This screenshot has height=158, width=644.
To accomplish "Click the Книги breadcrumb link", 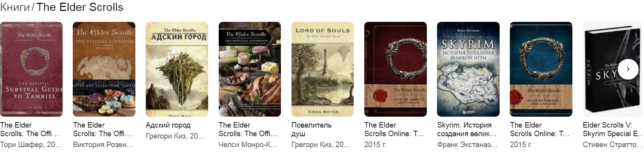I will pyautogui.click(x=15, y=7).
